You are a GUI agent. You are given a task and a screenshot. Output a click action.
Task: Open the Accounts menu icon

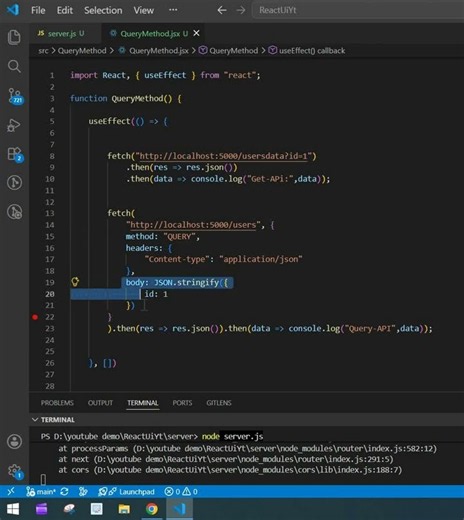[x=14, y=442]
